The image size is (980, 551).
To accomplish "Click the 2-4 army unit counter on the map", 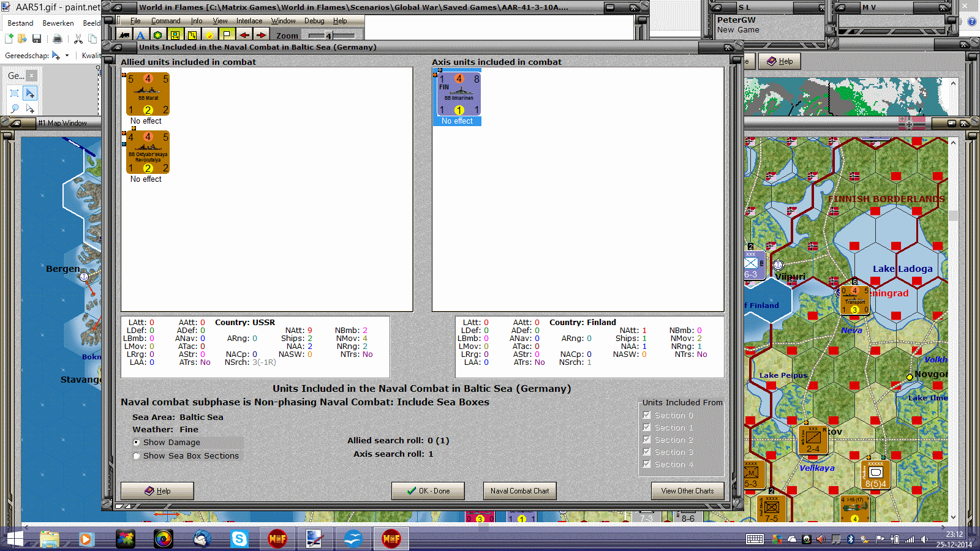I will (813, 440).
